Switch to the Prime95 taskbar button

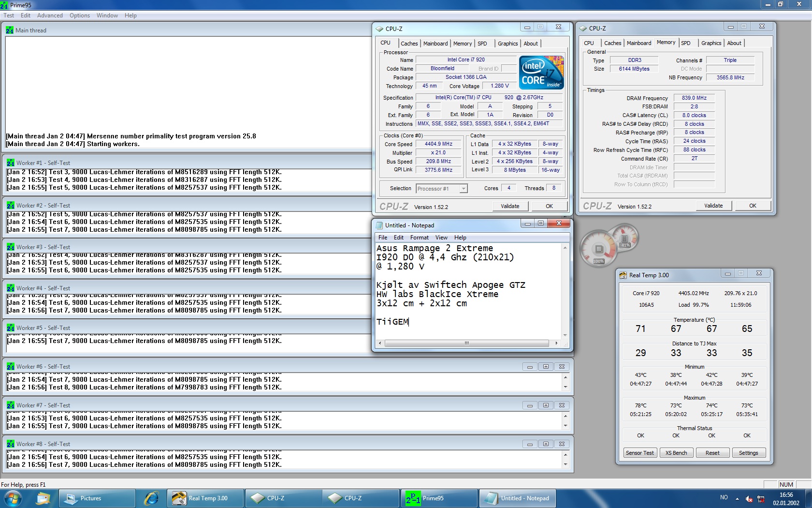(x=439, y=498)
